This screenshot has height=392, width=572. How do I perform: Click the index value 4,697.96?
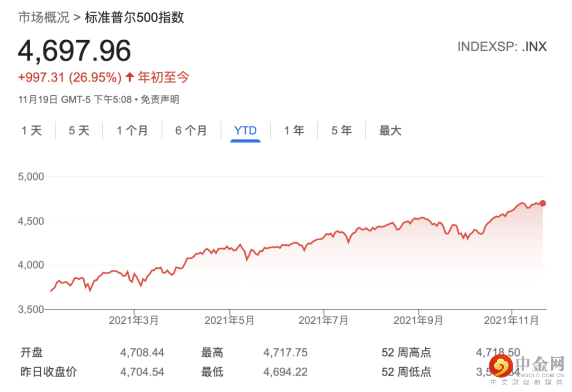(x=75, y=51)
